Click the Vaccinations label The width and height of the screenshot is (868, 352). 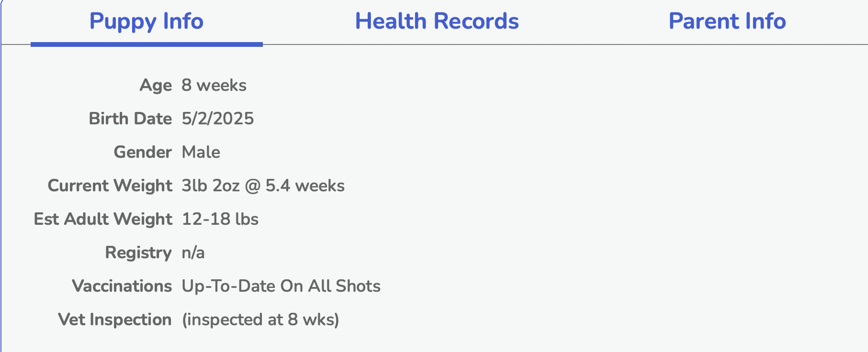[x=122, y=286]
